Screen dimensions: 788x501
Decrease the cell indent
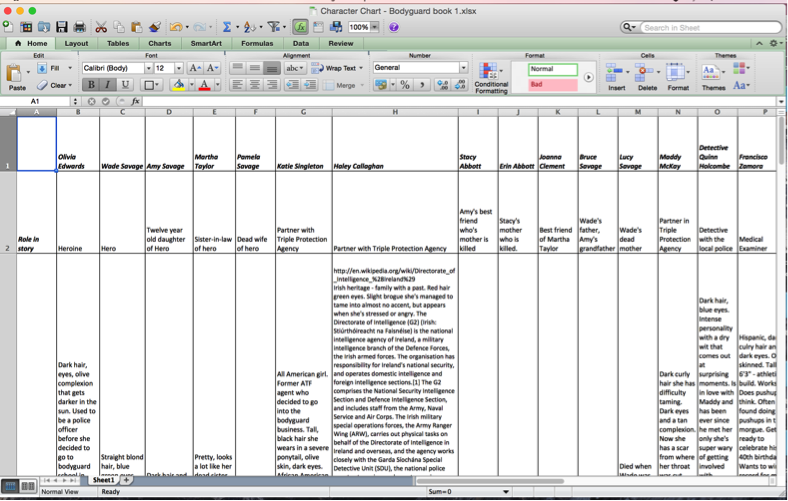click(x=292, y=85)
